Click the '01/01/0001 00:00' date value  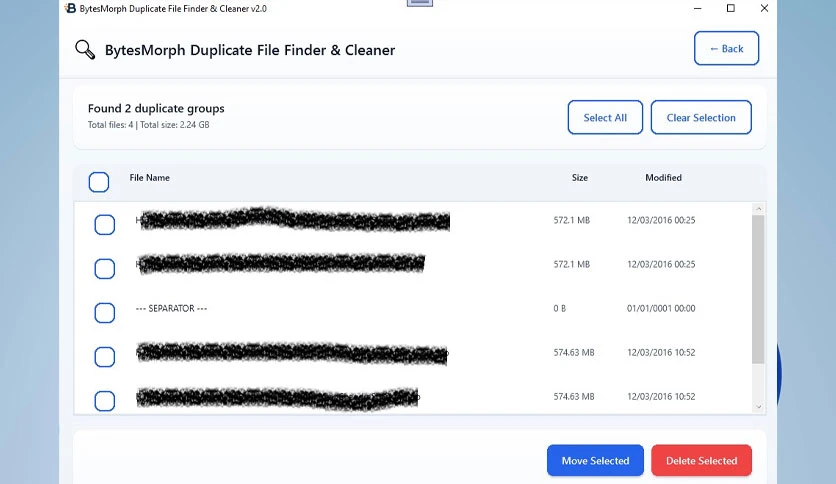point(661,308)
